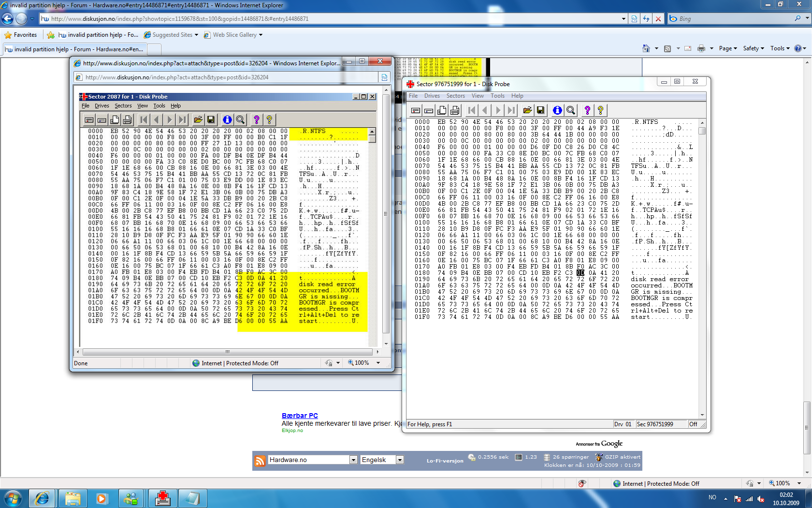Click magenta question mark help icon in Disk Probe
Screen dimensions: 812x508
[x=587, y=110]
